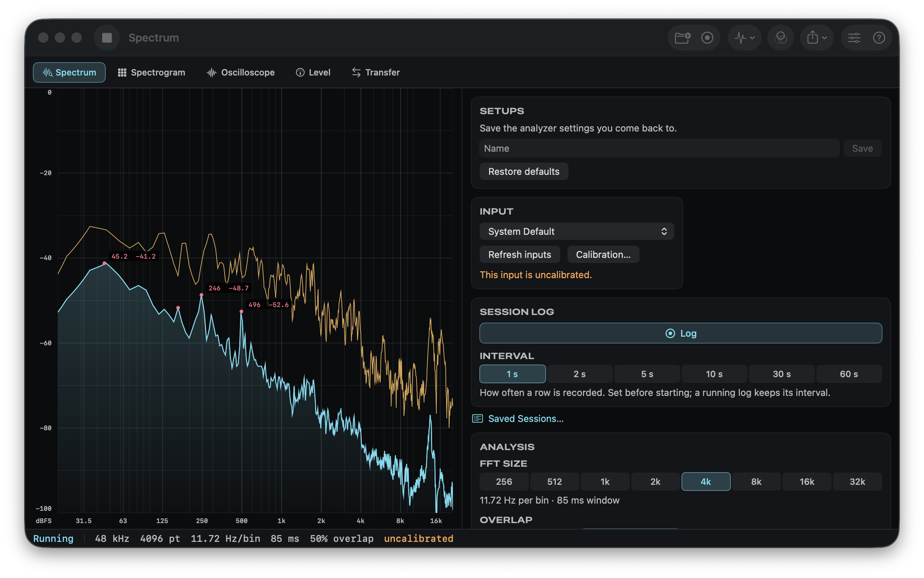
Task: Click the peak label "45.2 -41.2"
Action: click(x=134, y=256)
